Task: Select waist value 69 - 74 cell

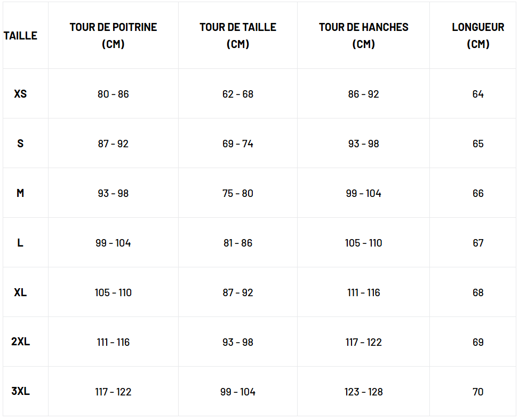Action: 238,144
